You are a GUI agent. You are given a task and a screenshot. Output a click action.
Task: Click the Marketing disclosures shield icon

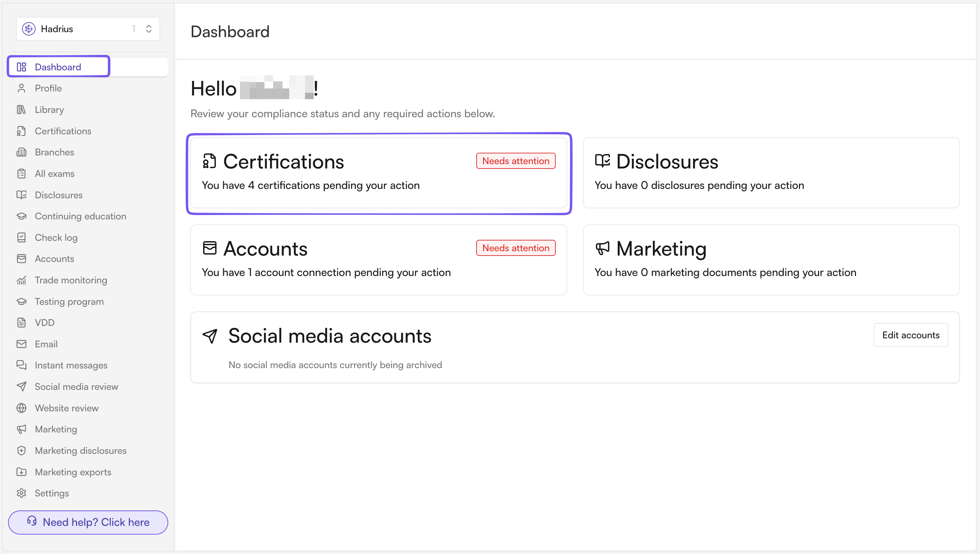(x=21, y=451)
